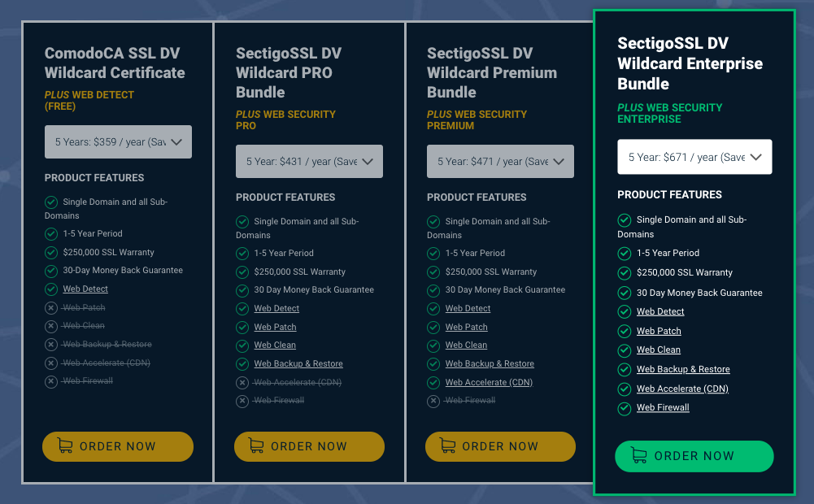Click Order Now on the Enterprise Bundle
This screenshot has width=814, height=504.
(x=694, y=456)
